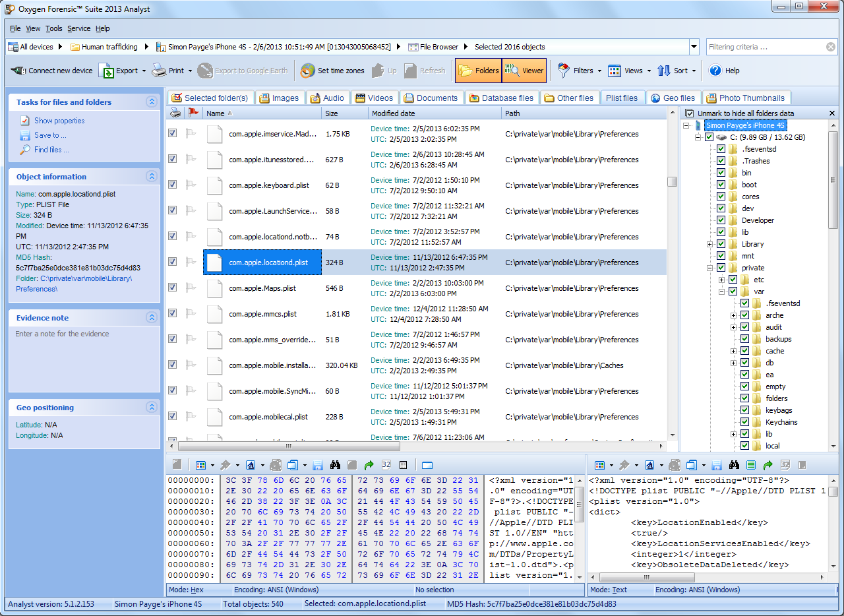Image resolution: width=844 pixels, height=616 pixels.
Task: Open the Filters dropdown arrow
Action: click(599, 71)
